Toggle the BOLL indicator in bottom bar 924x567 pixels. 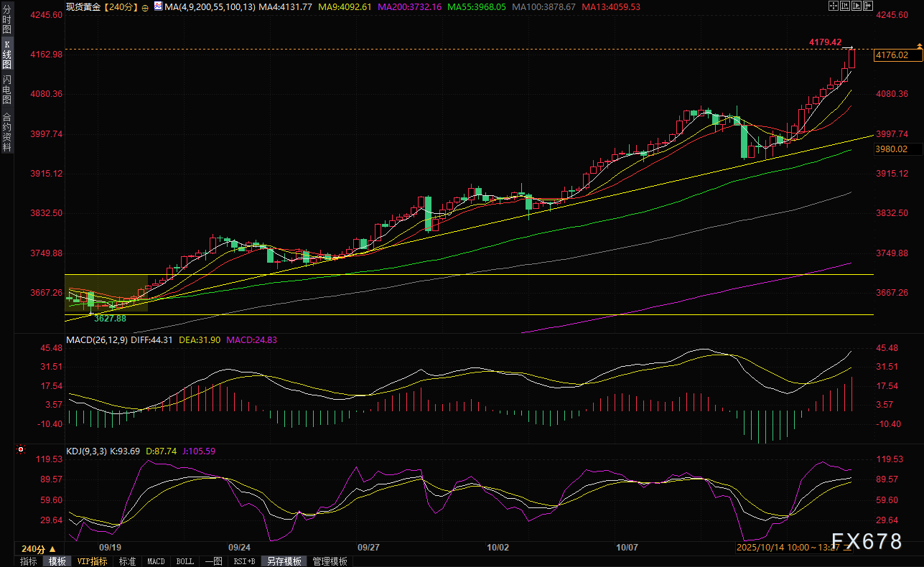pyautogui.click(x=185, y=561)
